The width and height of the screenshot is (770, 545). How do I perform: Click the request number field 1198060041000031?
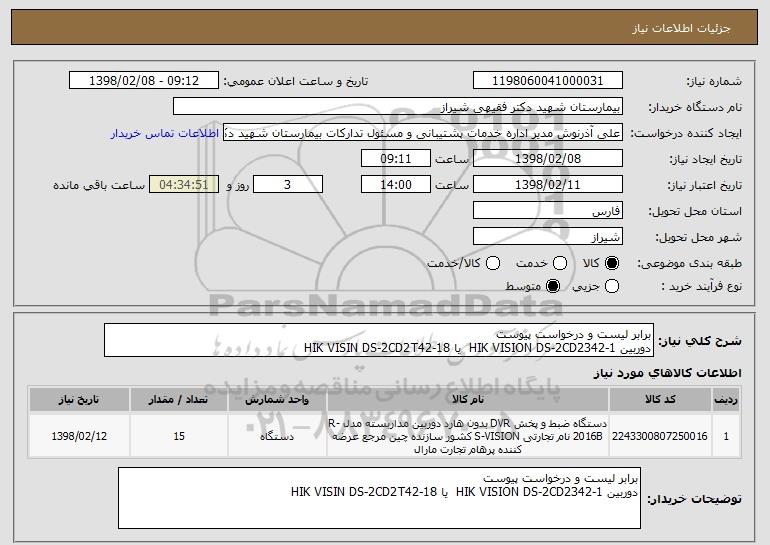click(x=548, y=81)
